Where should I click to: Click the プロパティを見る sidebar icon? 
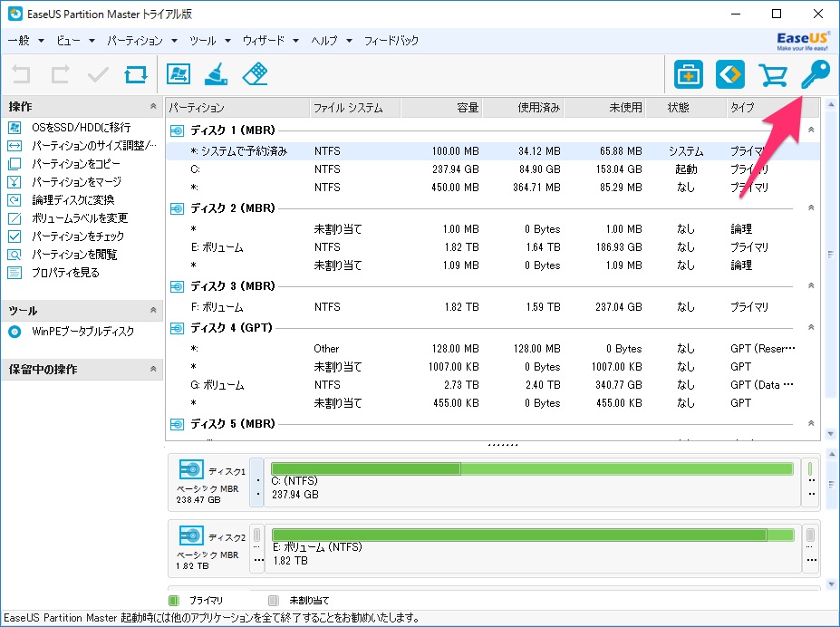click(x=14, y=273)
